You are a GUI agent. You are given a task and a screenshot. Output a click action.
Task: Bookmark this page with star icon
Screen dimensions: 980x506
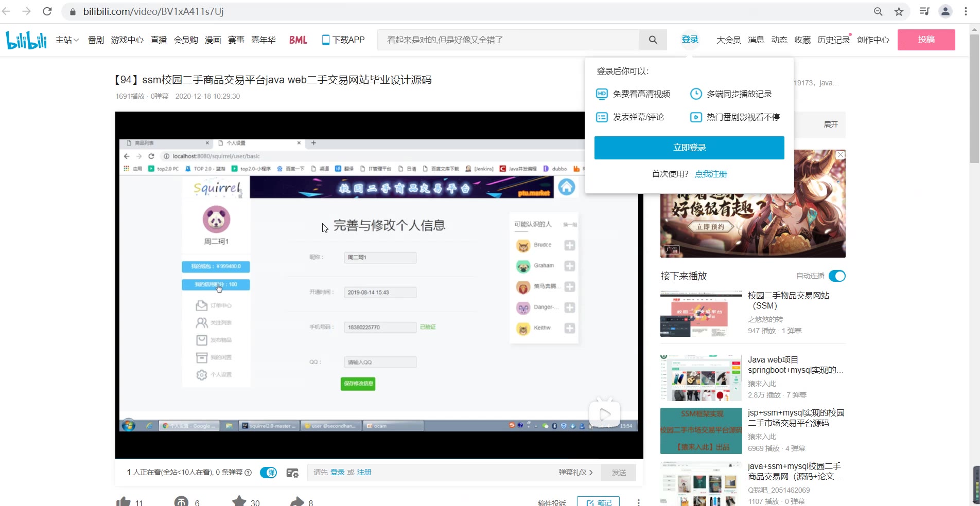tap(899, 11)
